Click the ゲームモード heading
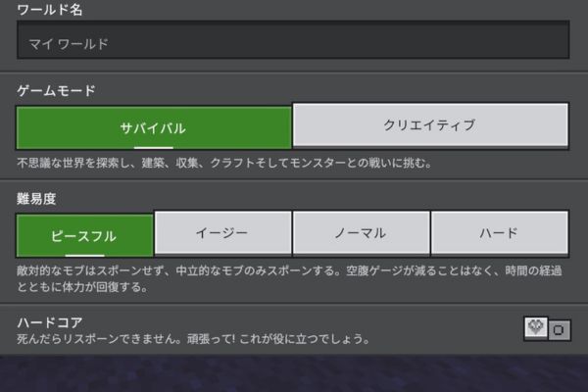The image size is (588, 392). point(56,90)
